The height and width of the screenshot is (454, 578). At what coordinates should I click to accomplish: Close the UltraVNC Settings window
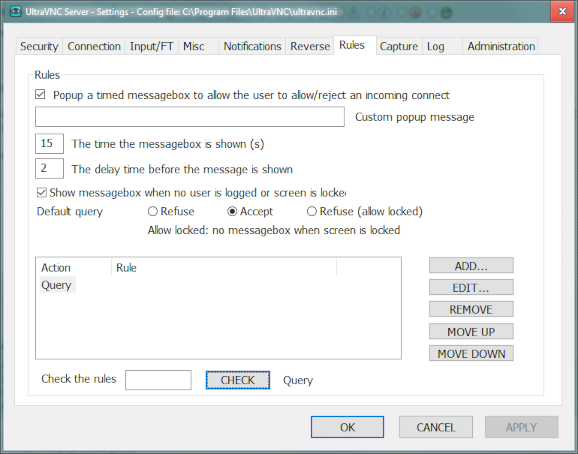(x=562, y=11)
